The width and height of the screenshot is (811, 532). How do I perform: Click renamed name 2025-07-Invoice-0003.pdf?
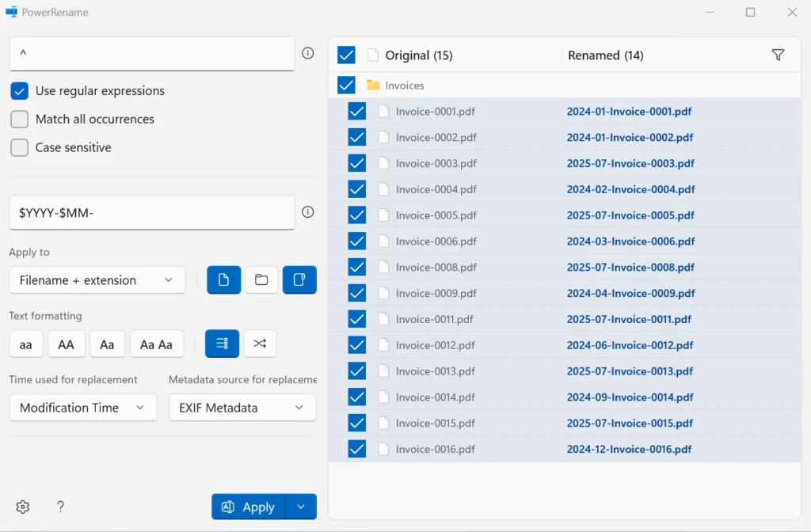[630, 163]
